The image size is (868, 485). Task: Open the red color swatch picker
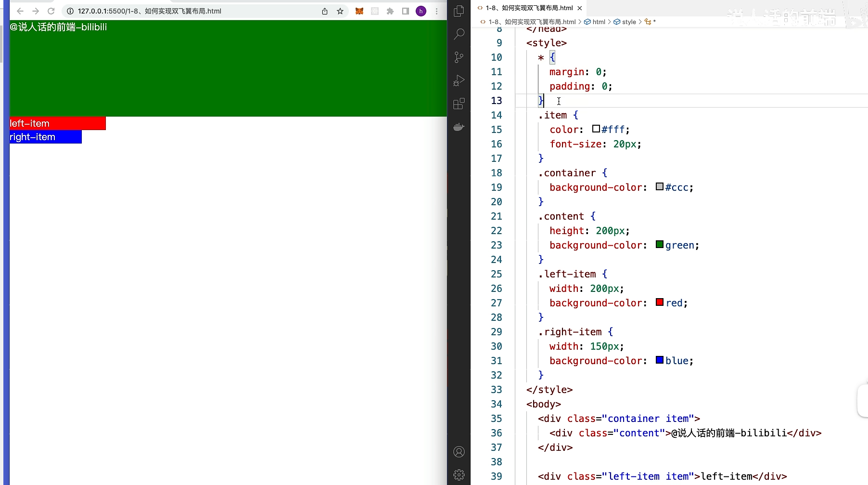pos(660,302)
